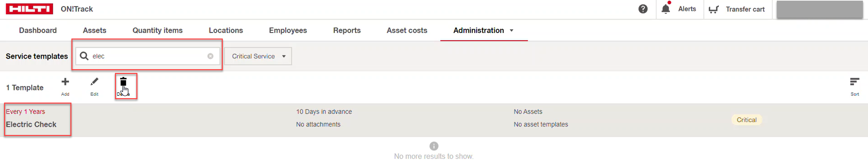
Task: Click the Add plus icon
Action: pos(65,82)
